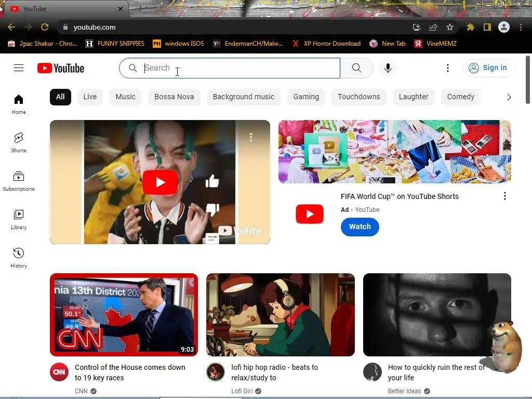Open FIFA World Cup on YouTube Shorts title
The height and width of the screenshot is (399, 532).
pos(400,196)
